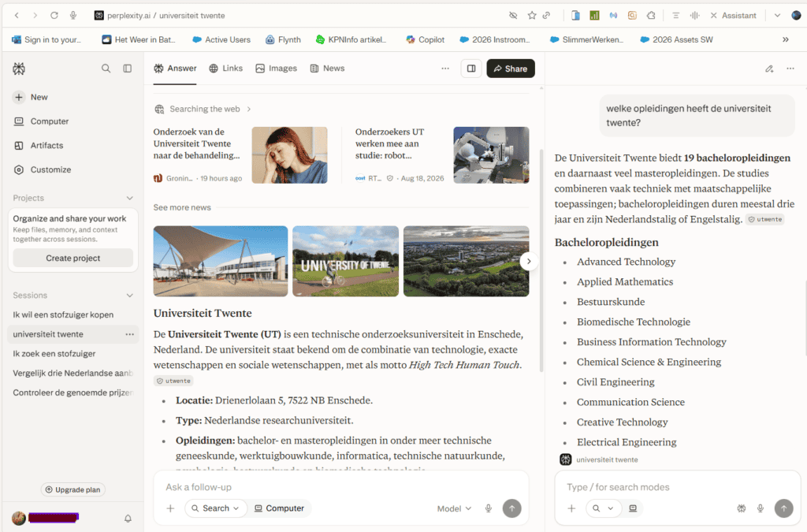Screen dimensions: 807x532
Task: Open Customize in the sidebar
Action: tap(43, 169)
